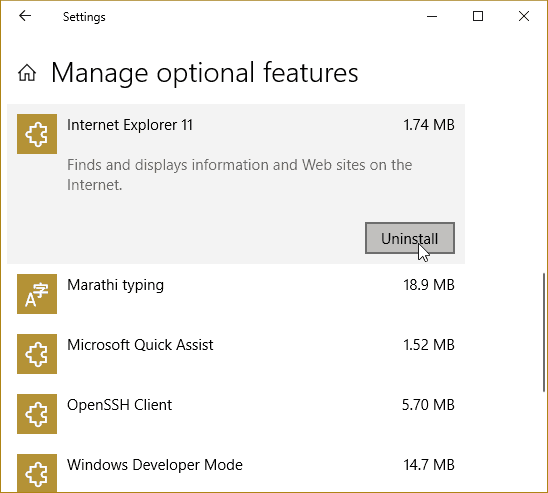Screen dimensions: 548x493
Task: Click the Internet Explorer 11 title text
Action: [x=130, y=125]
